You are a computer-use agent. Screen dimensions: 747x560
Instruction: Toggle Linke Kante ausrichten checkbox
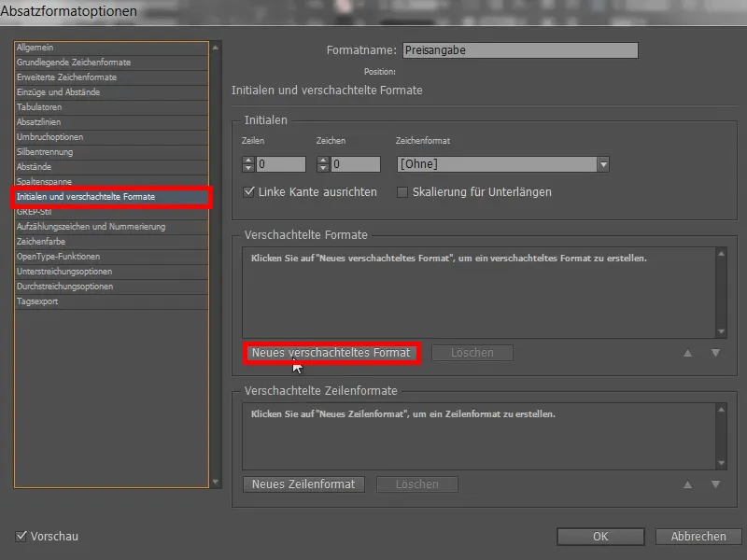[248, 192]
